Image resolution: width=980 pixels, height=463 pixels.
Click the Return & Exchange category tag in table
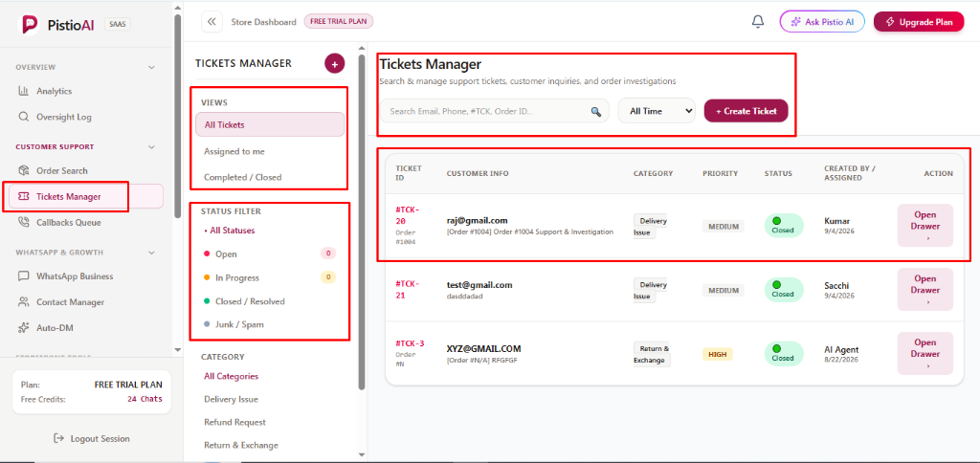click(x=651, y=354)
